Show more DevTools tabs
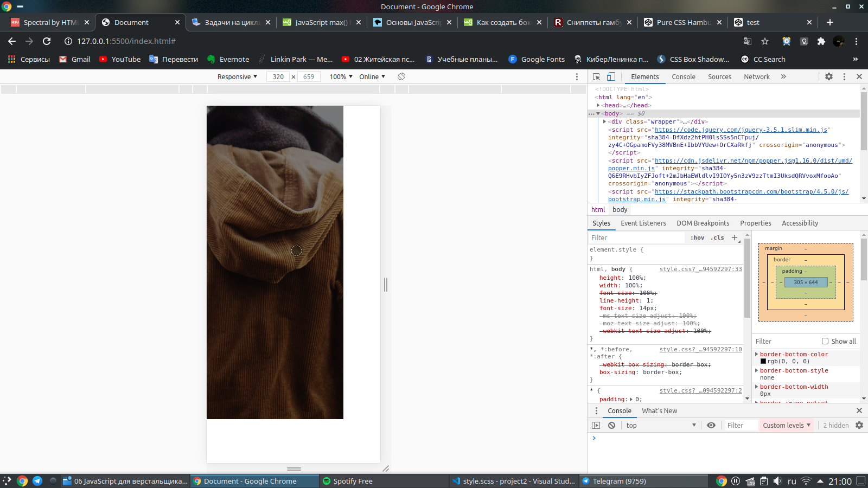 tap(783, 76)
